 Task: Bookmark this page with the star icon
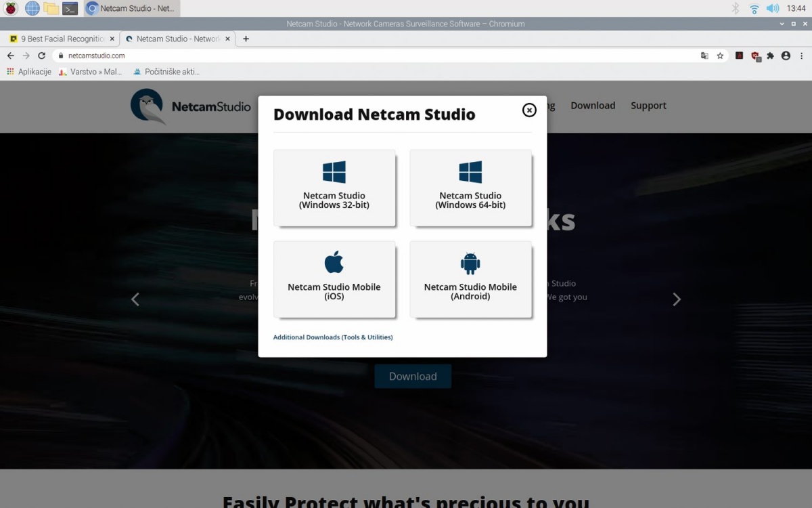[x=720, y=56]
